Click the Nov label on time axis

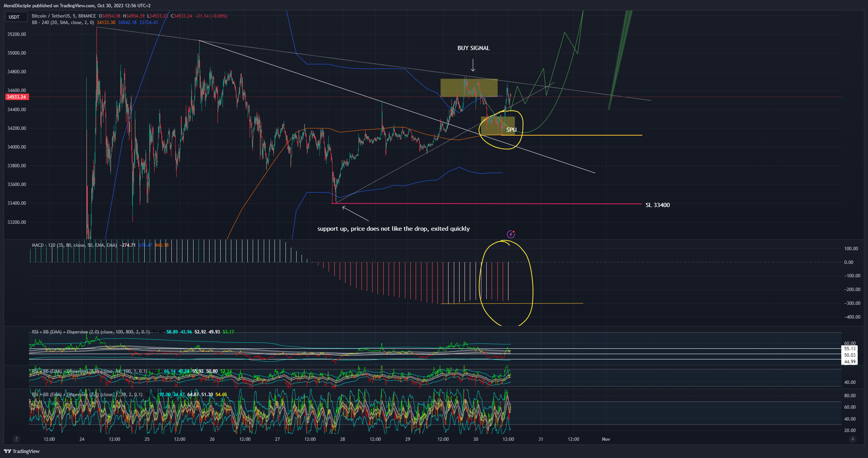[x=606, y=439]
